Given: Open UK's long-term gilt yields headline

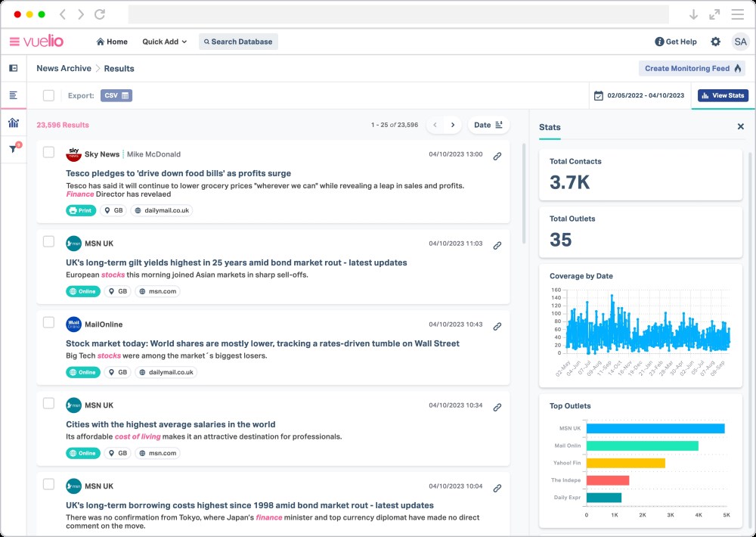Looking at the screenshot, I should click(236, 262).
